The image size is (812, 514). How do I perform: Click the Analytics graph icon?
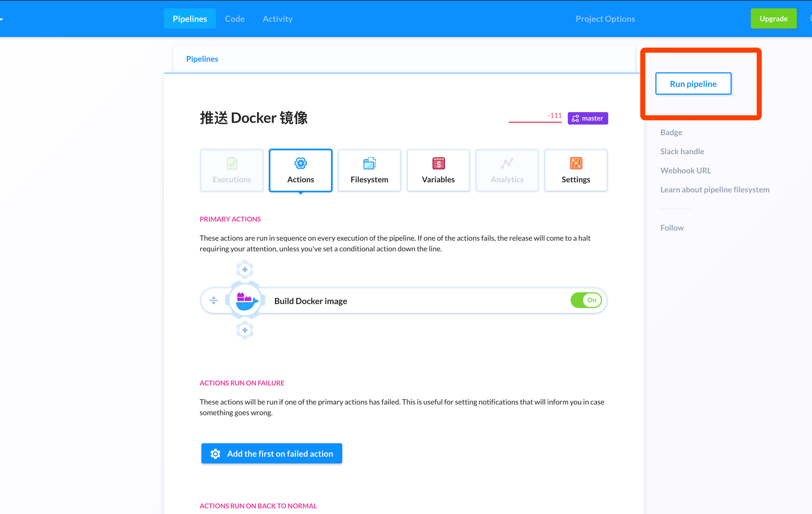point(507,163)
